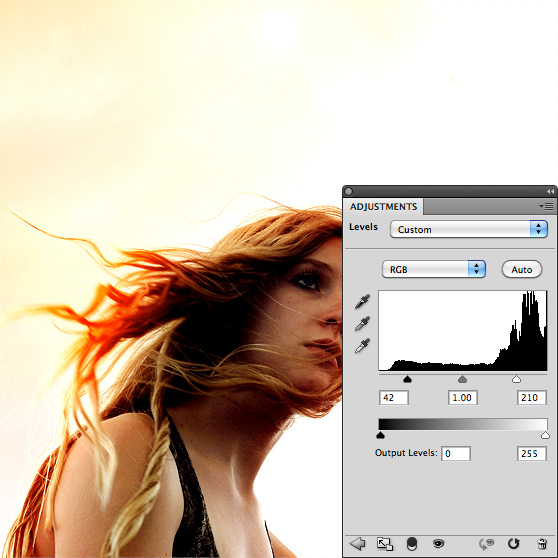Reset adjustment to defaults icon
Screen dimensions: 558x558
(513, 543)
